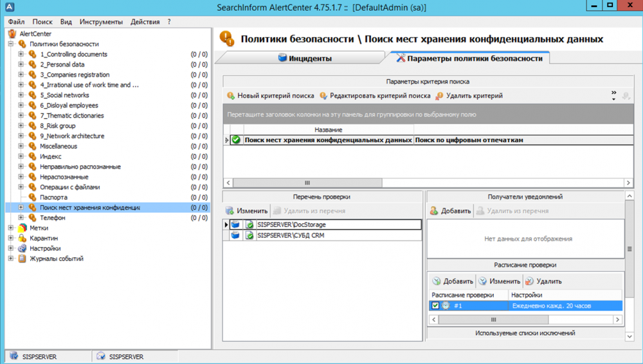Click the Телефон policy icon

point(32,217)
